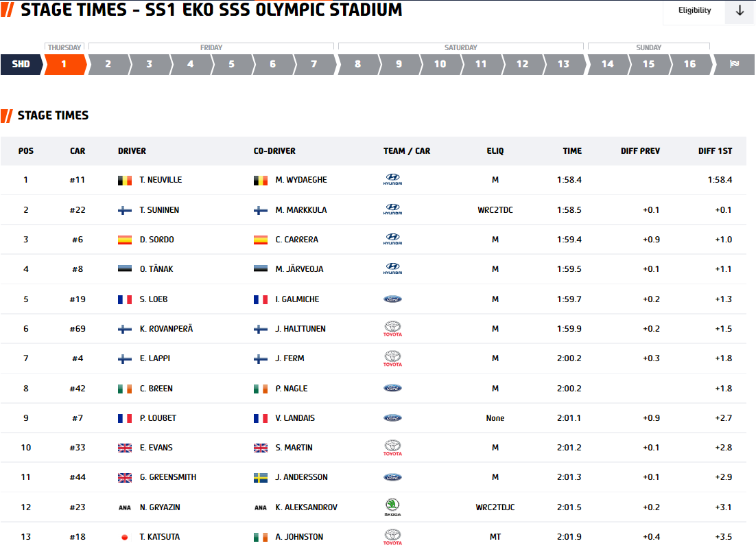Click co-driver name M. JÄRVEOJA

299,269
